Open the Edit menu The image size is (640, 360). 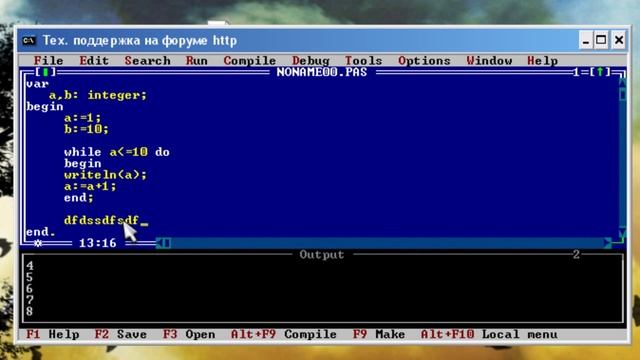94,61
